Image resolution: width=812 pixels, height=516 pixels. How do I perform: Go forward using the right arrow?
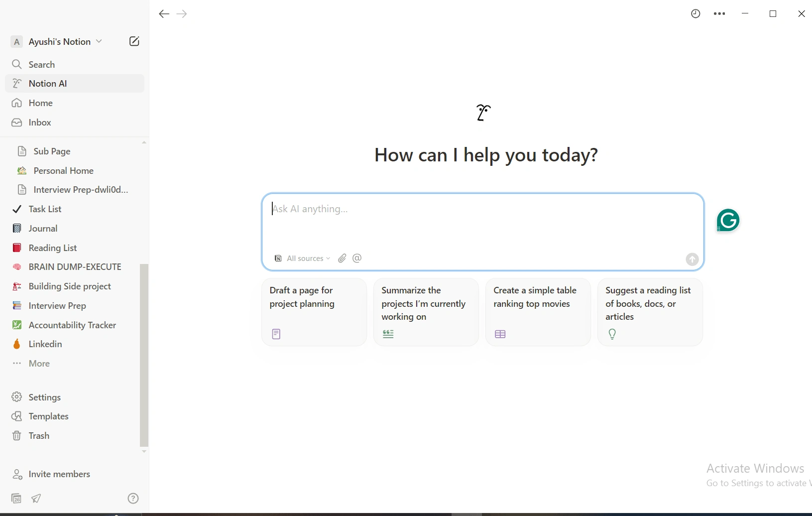(x=182, y=14)
